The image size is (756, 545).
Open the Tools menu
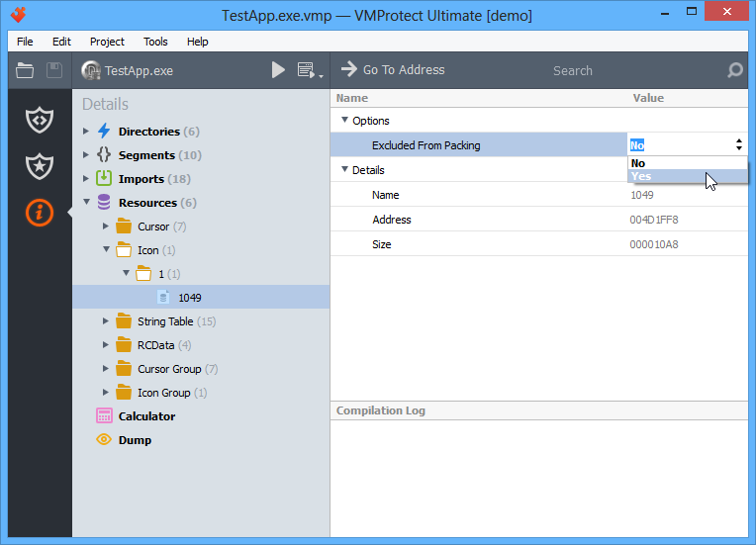pos(155,42)
